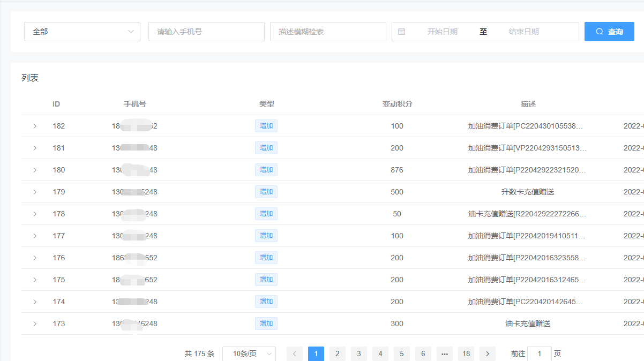Expand row with ID 182

click(x=35, y=126)
